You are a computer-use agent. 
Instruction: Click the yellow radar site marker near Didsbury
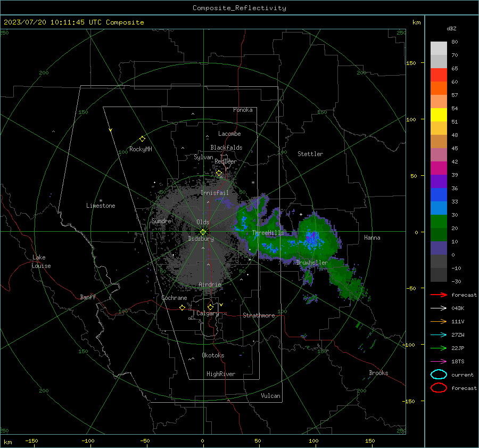point(203,232)
